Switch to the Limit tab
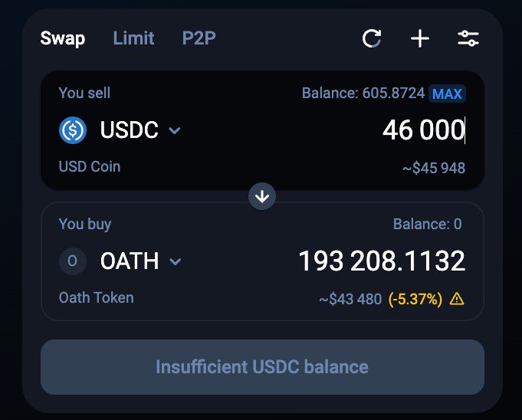Viewport: 522px width, 420px height. 133,38
